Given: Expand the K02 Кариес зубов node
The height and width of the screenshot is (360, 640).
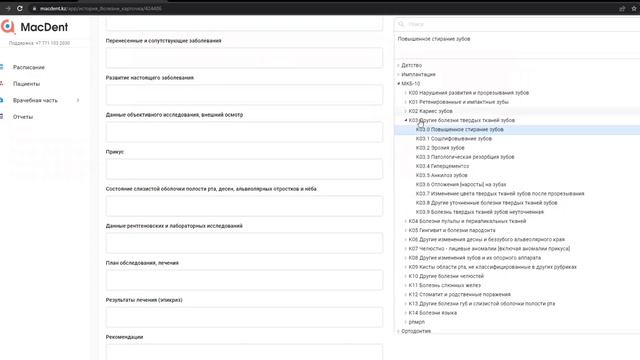Looking at the screenshot, I should coord(406,111).
